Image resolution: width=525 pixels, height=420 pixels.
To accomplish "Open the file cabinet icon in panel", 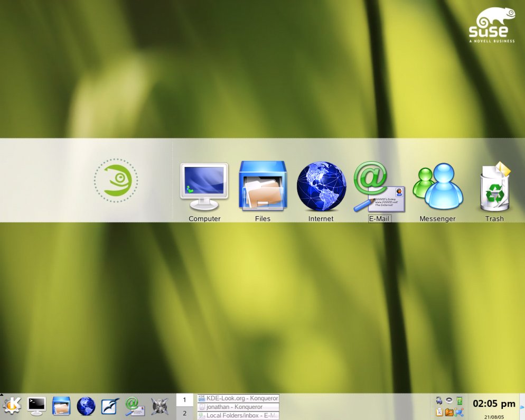I will pyautogui.click(x=61, y=406).
